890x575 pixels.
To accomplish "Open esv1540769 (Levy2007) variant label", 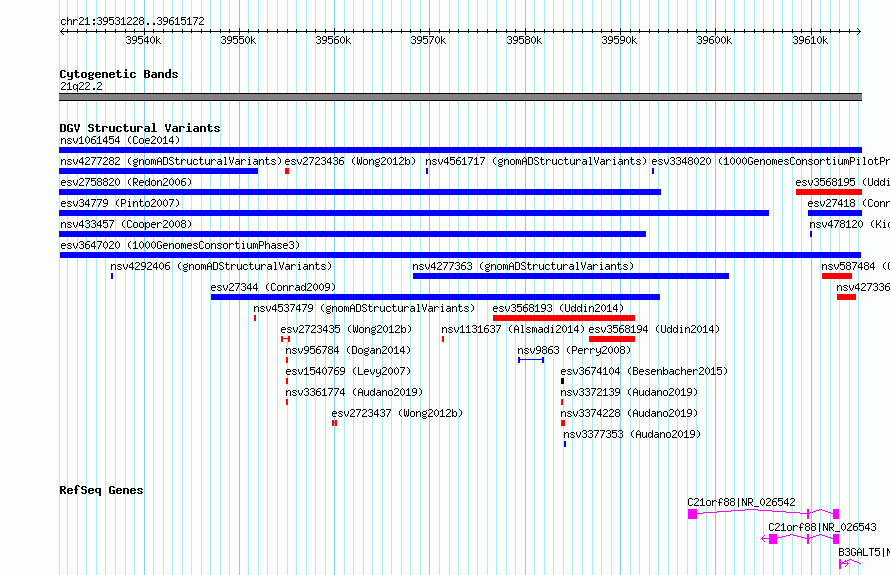I will click(348, 371).
